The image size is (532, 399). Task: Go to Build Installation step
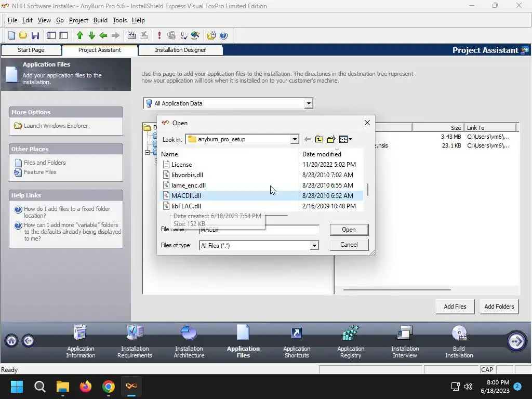459,341
